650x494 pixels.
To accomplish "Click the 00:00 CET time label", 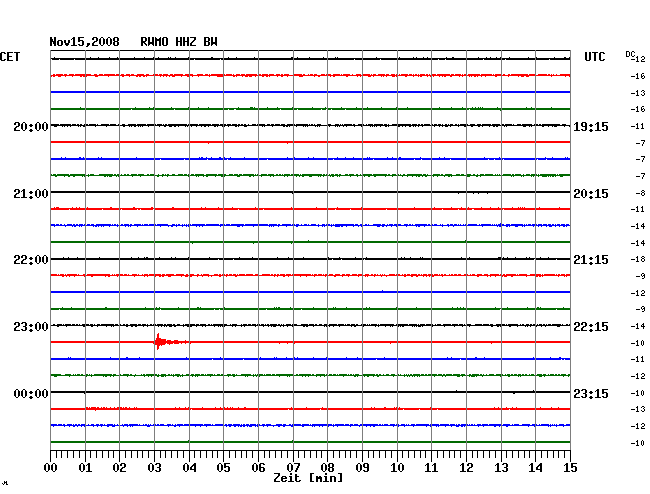I will (31, 393).
